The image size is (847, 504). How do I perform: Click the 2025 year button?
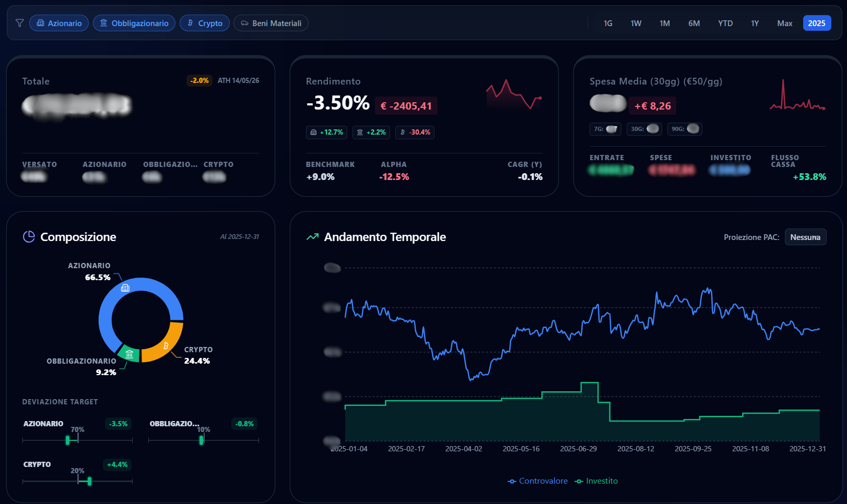817,23
